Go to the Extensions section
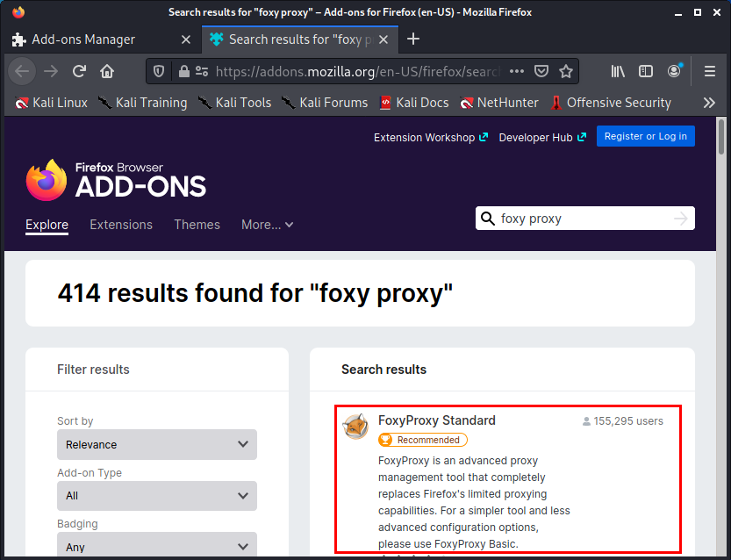 (x=121, y=225)
